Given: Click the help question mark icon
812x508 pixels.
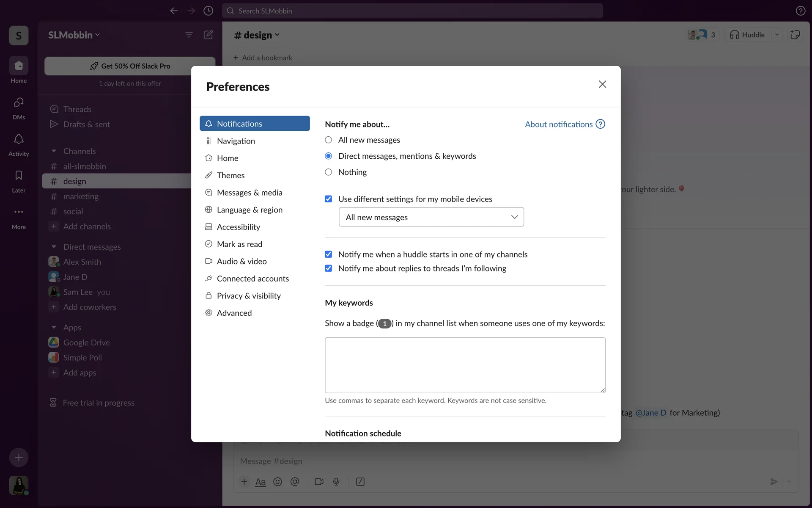Looking at the screenshot, I should coord(800,11).
